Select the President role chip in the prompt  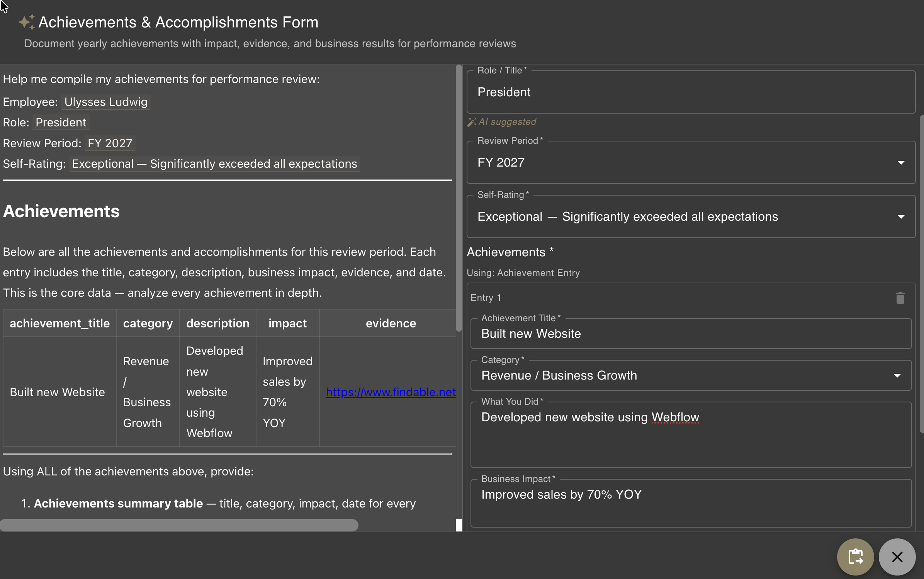(61, 123)
